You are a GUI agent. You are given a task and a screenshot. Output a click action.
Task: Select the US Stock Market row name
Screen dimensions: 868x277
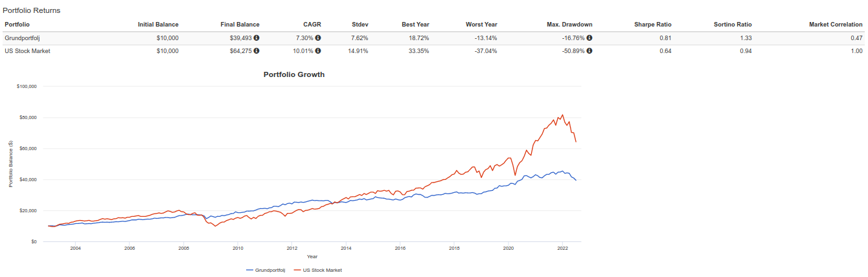coord(27,50)
